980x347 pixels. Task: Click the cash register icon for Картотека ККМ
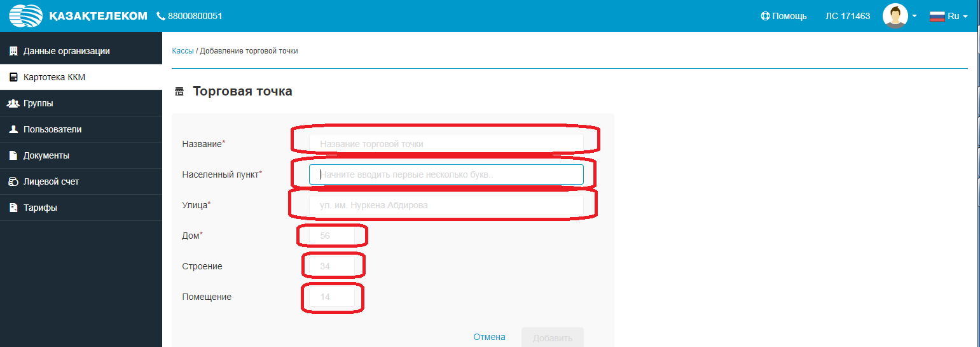pyautogui.click(x=13, y=77)
